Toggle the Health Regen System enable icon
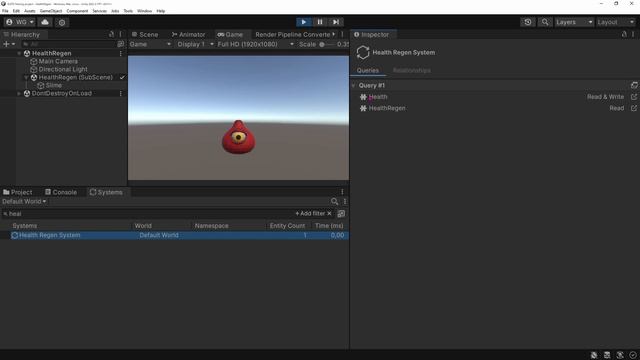The image size is (640, 360). [15, 235]
